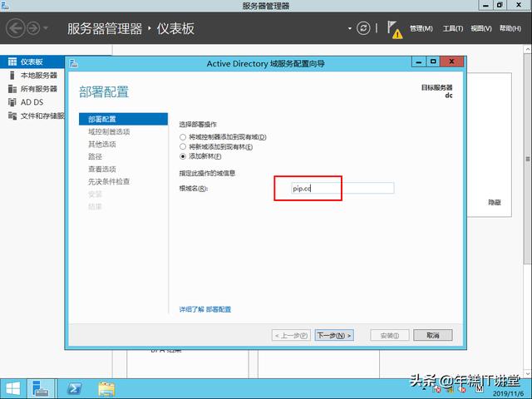Maximize the AD DS configuration wizard

pyautogui.click(x=433, y=62)
